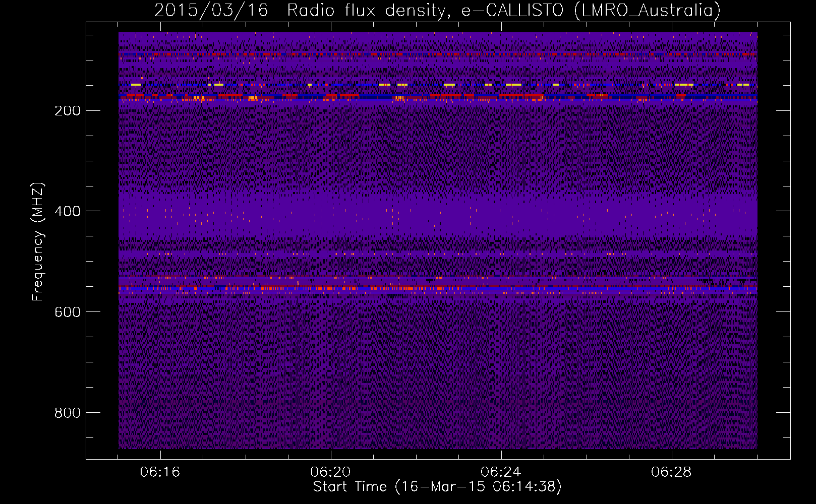Click the 800 frequency tick label

pyautogui.click(x=68, y=413)
